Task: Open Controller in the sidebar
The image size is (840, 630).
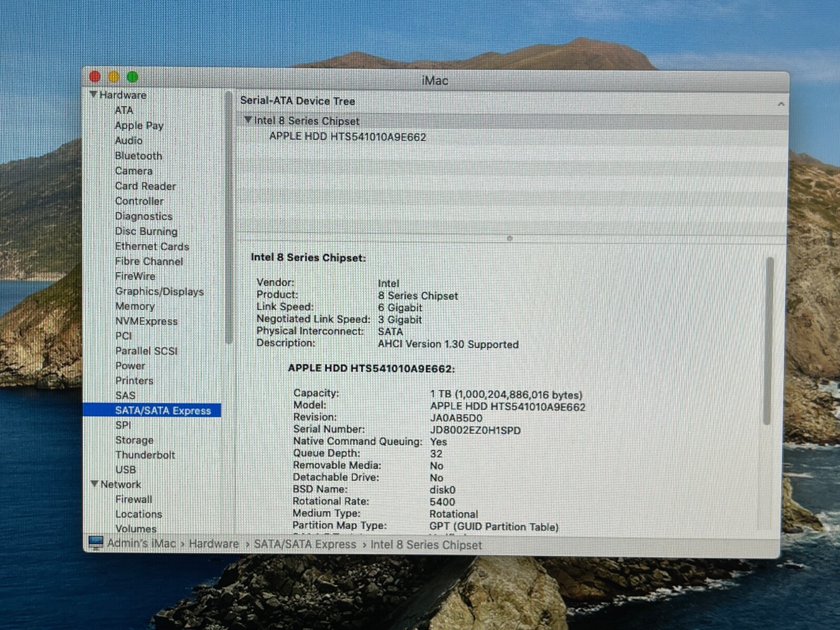Action: [x=139, y=201]
